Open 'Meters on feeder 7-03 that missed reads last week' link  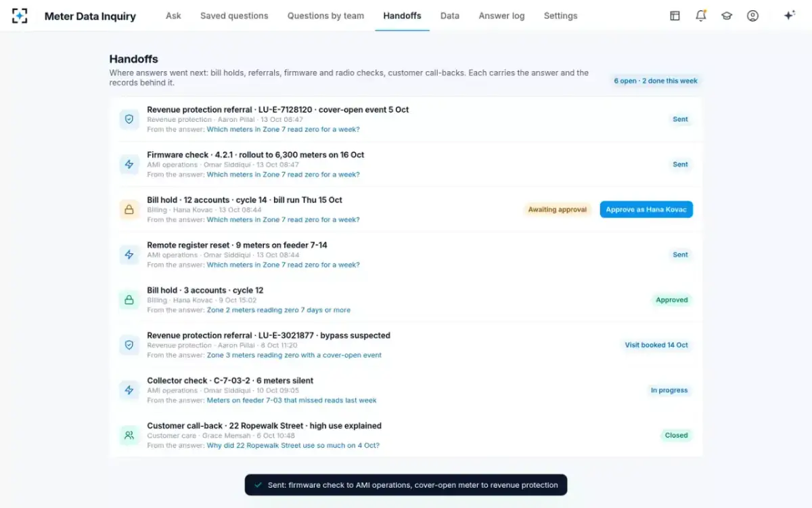(x=291, y=400)
